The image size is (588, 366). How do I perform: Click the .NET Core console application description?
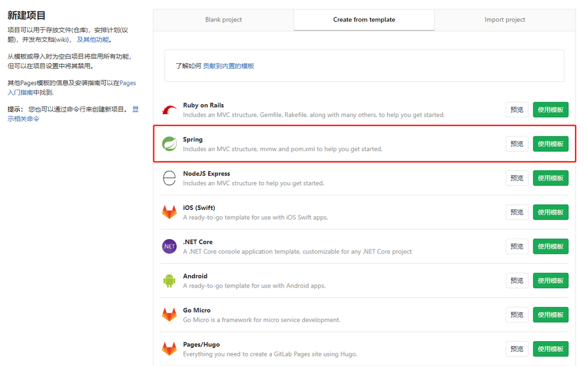point(297,252)
